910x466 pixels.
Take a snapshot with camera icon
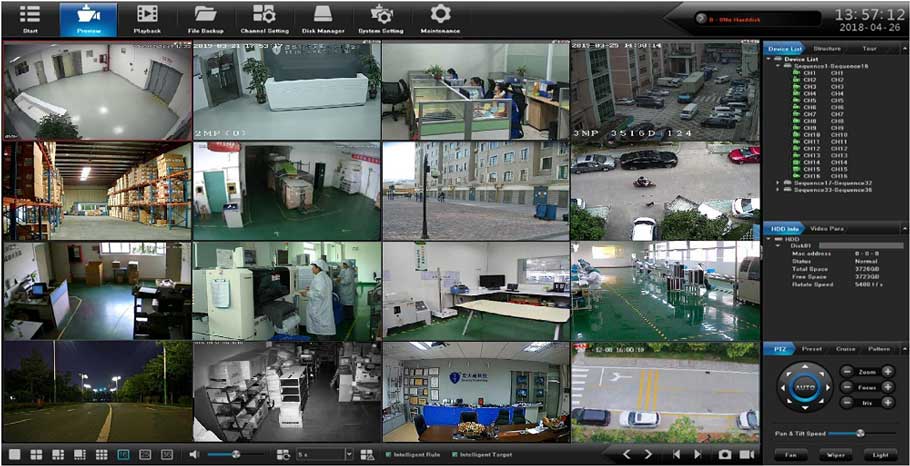click(x=725, y=455)
